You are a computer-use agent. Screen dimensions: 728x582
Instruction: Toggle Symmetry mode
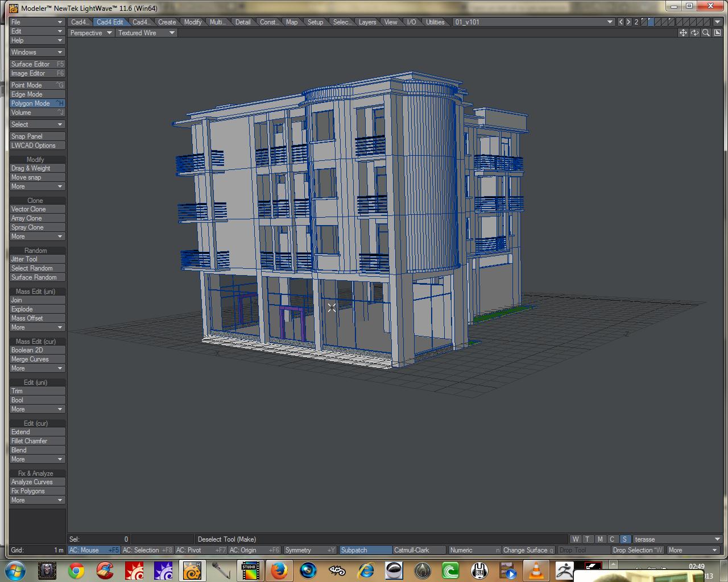310,550
